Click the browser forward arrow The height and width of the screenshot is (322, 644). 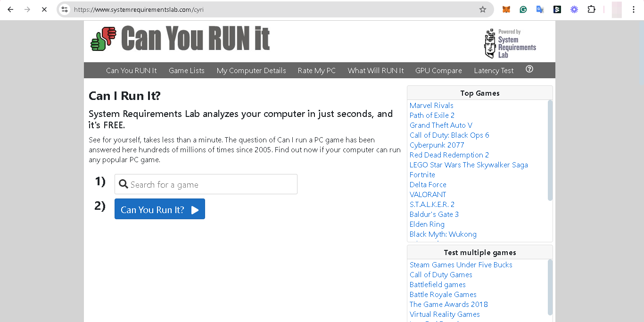point(27,9)
